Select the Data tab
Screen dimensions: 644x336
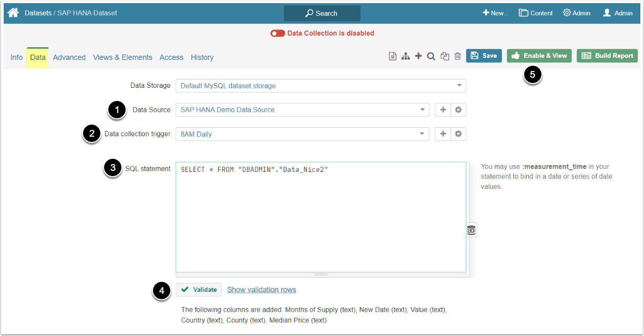coord(38,57)
